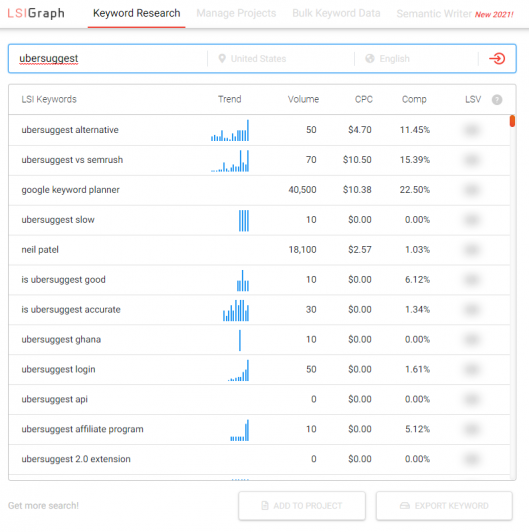
Task: Click the Trend column header
Action: (x=230, y=99)
